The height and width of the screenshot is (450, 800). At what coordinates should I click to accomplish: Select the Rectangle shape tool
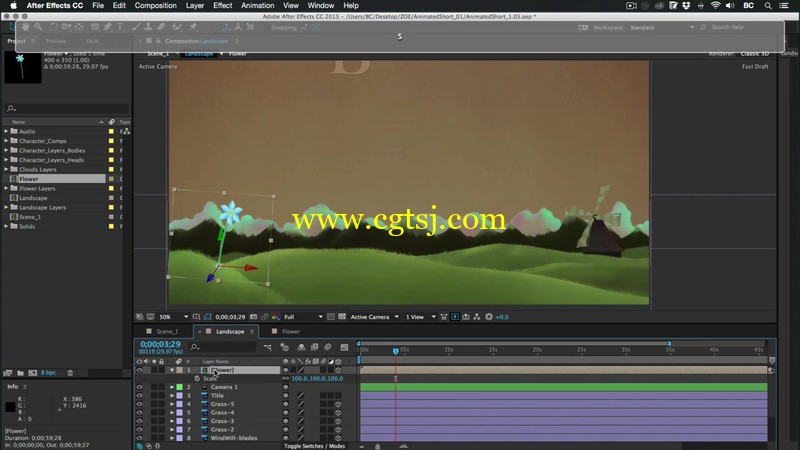point(95,27)
